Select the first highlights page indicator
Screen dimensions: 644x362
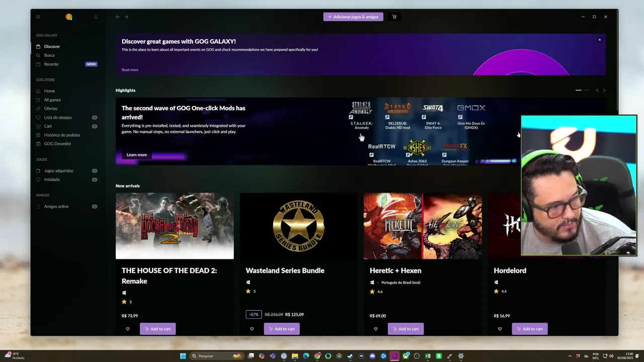pyautogui.click(x=579, y=90)
